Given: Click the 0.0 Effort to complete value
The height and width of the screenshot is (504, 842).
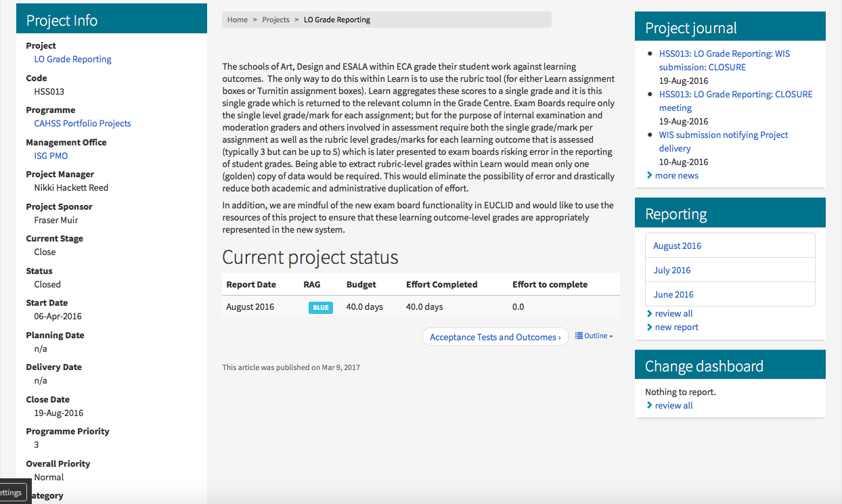Looking at the screenshot, I should [x=518, y=306].
